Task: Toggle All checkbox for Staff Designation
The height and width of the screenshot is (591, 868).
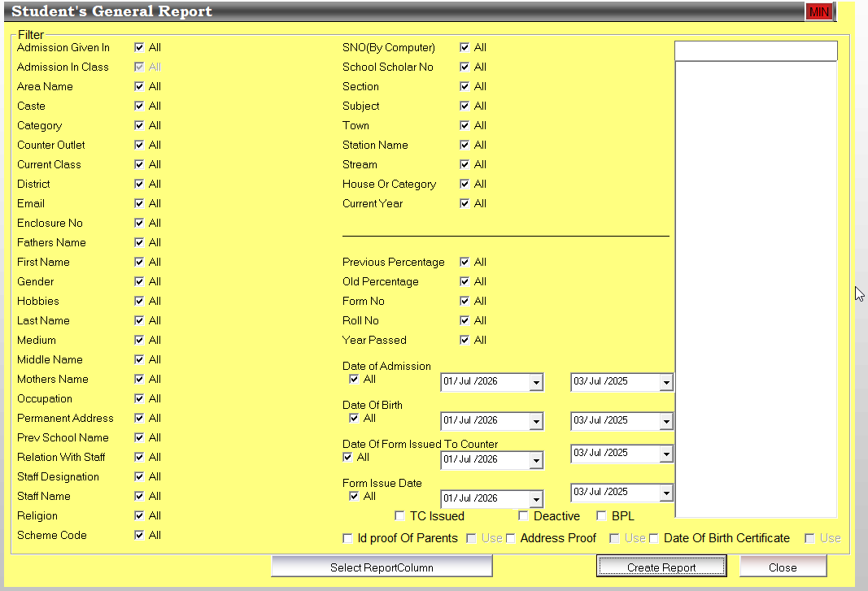Action: (139, 476)
